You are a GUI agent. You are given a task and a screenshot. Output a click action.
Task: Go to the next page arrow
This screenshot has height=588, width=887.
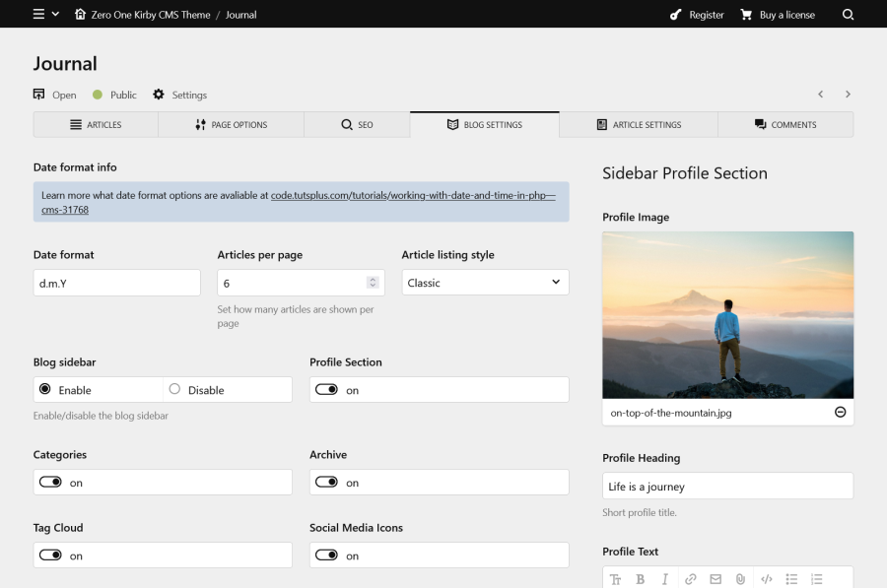pos(848,95)
